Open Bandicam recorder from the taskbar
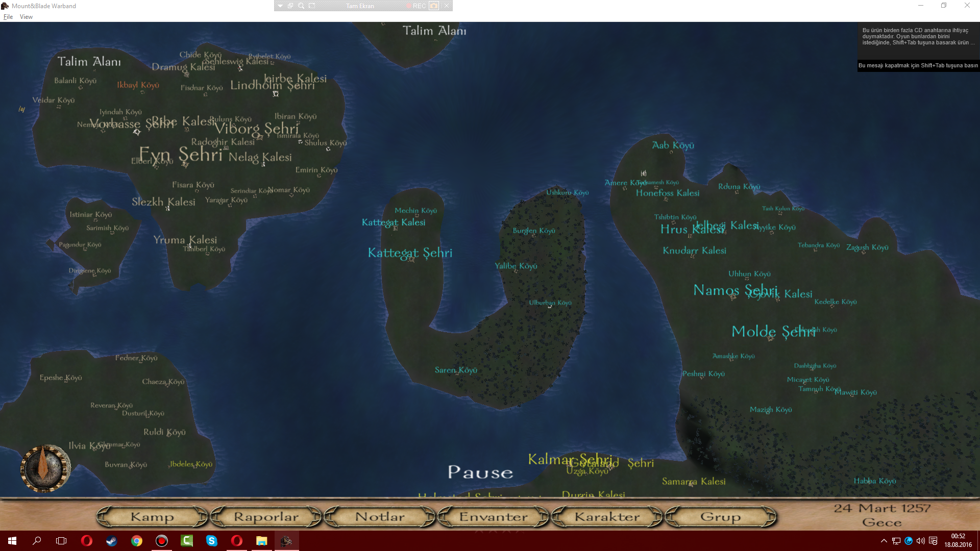Image resolution: width=980 pixels, height=551 pixels. 161,541
